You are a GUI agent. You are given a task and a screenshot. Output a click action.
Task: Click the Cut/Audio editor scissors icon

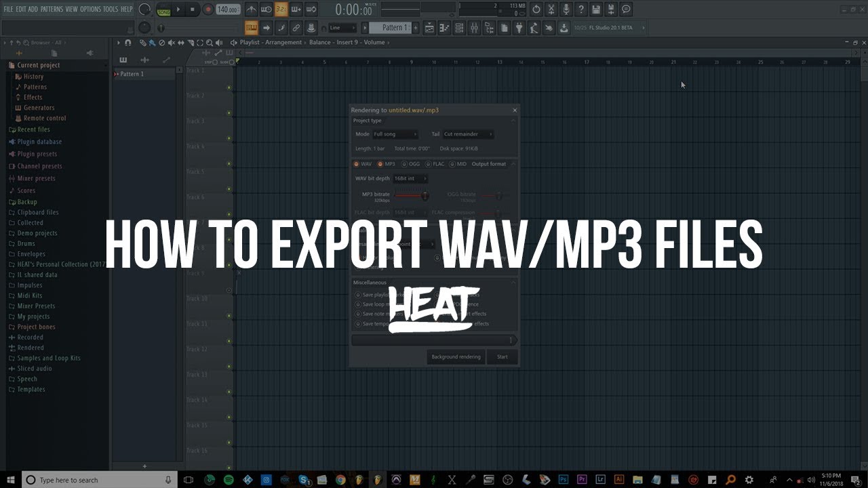coord(551,9)
